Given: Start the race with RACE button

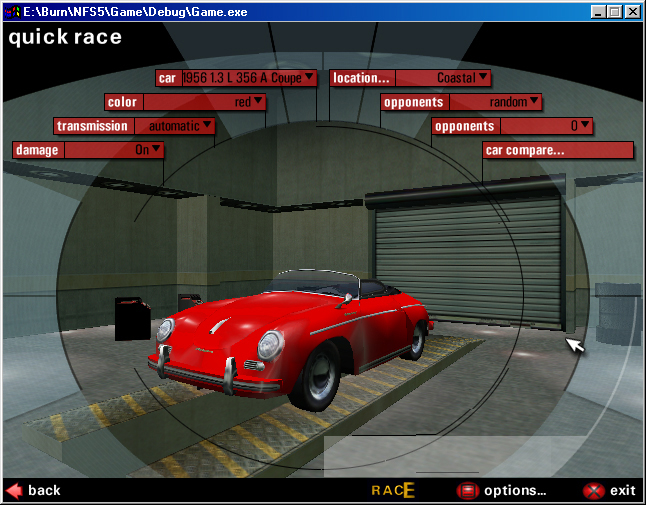Looking at the screenshot, I should [393, 490].
